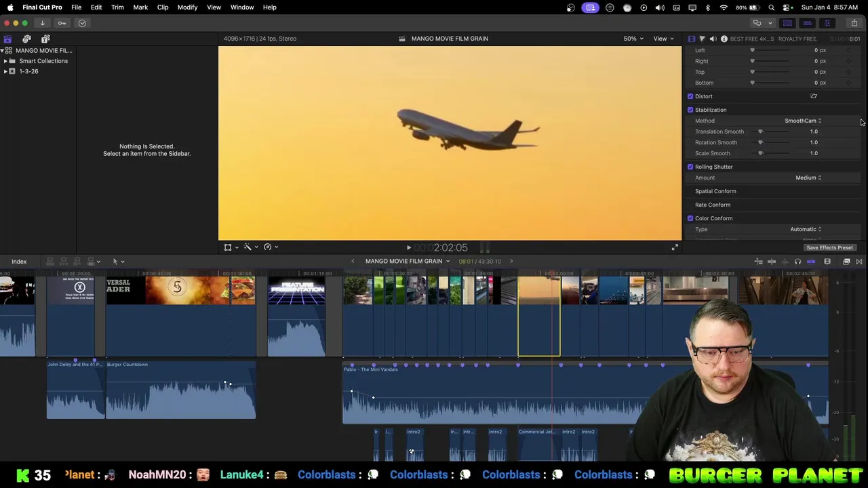Select the Burger Countdown audio clip
Viewport: 868px width, 488px height.
180,390
